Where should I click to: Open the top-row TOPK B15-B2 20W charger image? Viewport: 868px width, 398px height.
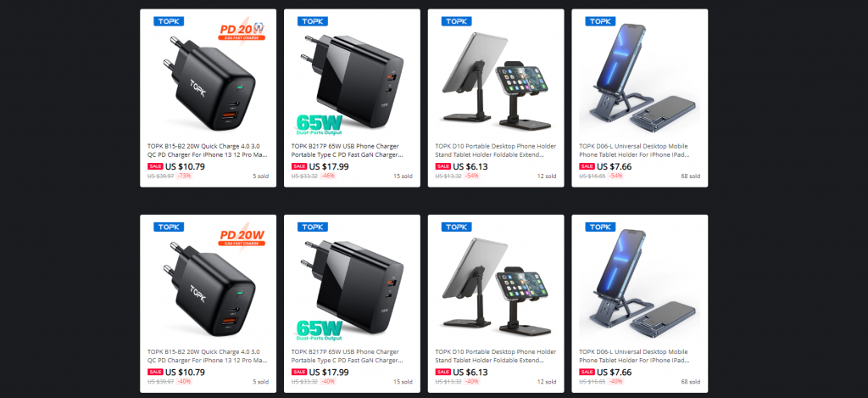pyautogui.click(x=209, y=76)
